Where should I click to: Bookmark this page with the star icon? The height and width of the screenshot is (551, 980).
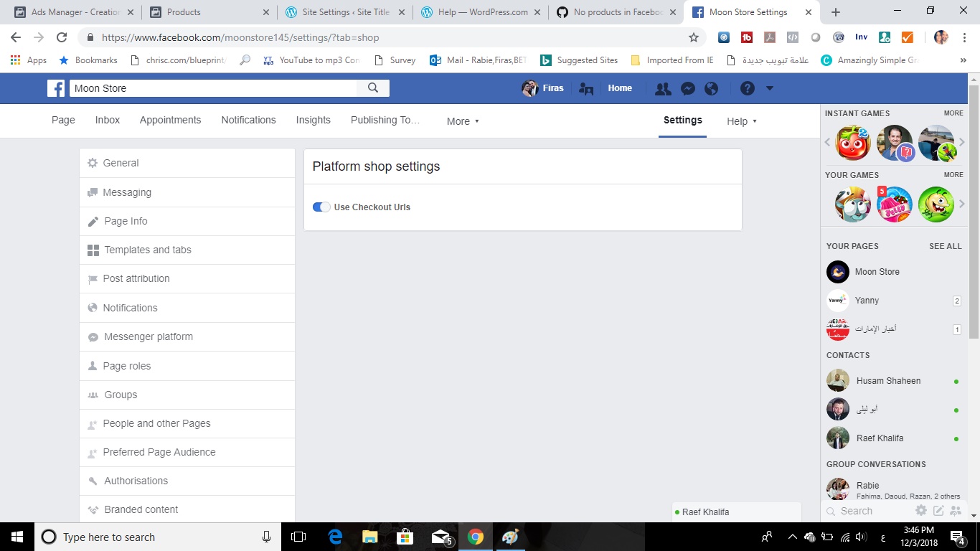(x=693, y=37)
